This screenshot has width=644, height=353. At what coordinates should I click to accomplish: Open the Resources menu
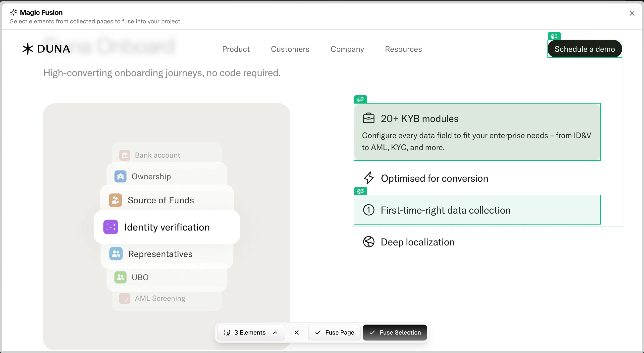tap(403, 49)
